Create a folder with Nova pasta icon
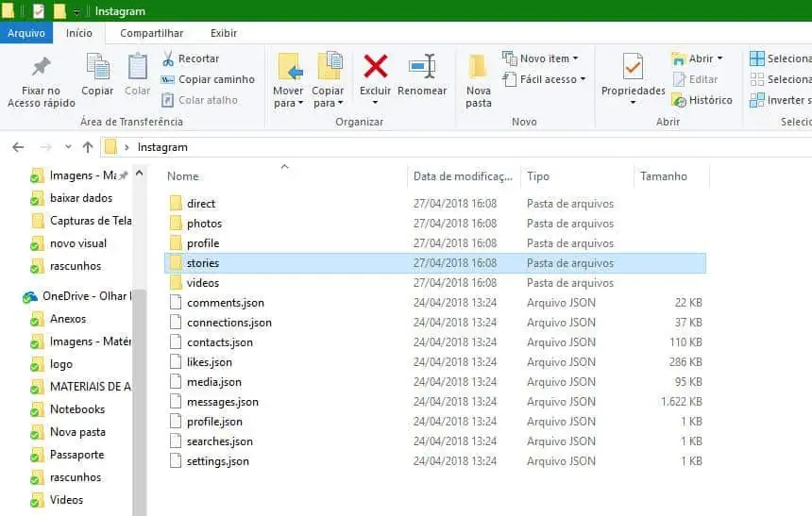The image size is (812, 516). point(479,69)
